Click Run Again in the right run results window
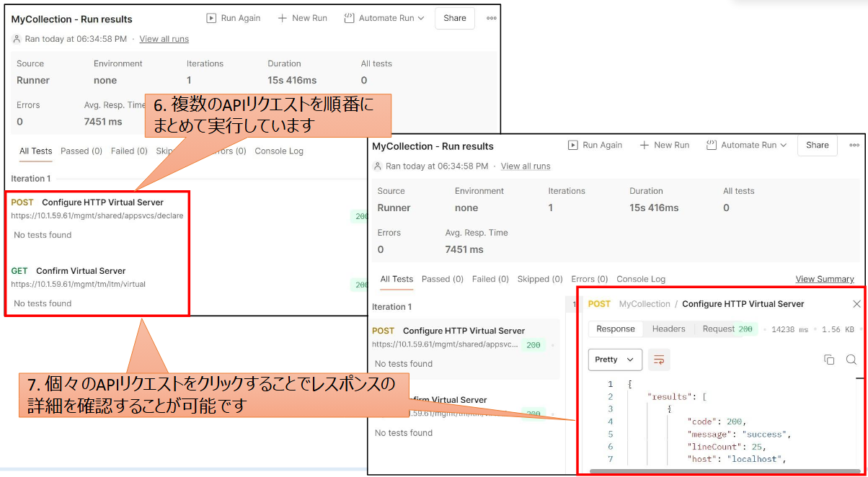This screenshot has height=477, width=868. [595, 145]
